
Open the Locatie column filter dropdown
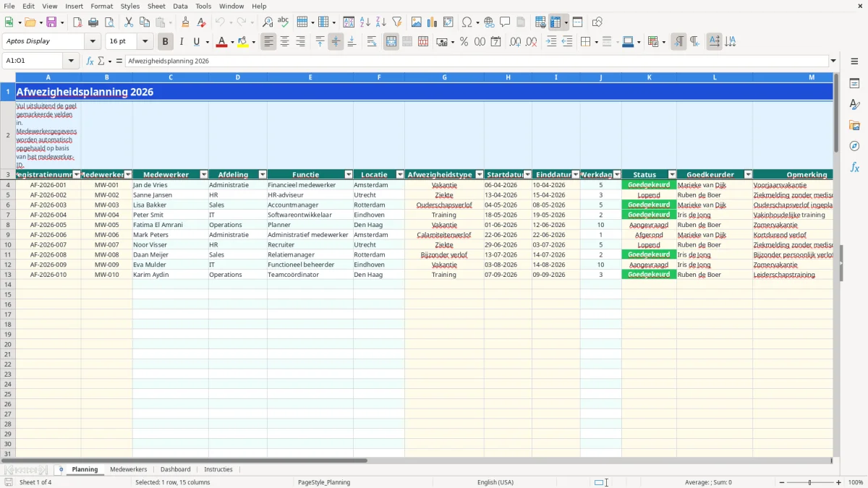pos(400,175)
